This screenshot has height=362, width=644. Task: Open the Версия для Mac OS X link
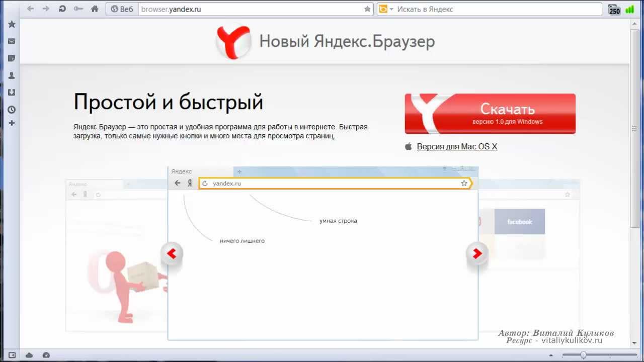457,147
